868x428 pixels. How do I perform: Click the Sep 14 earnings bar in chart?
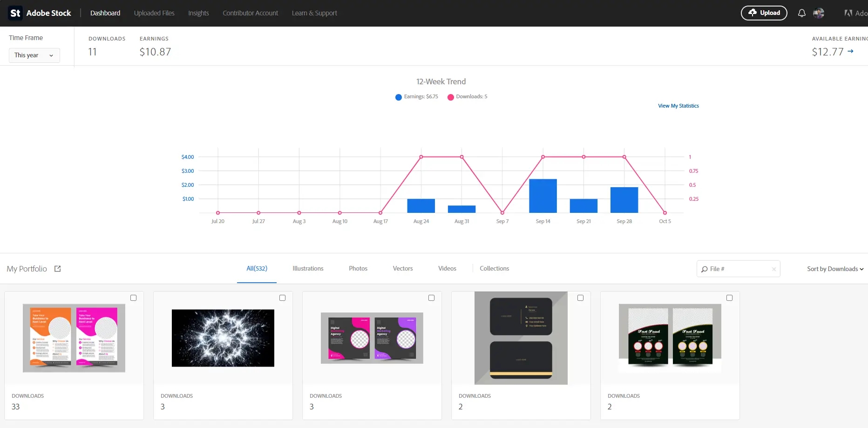tap(543, 196)
